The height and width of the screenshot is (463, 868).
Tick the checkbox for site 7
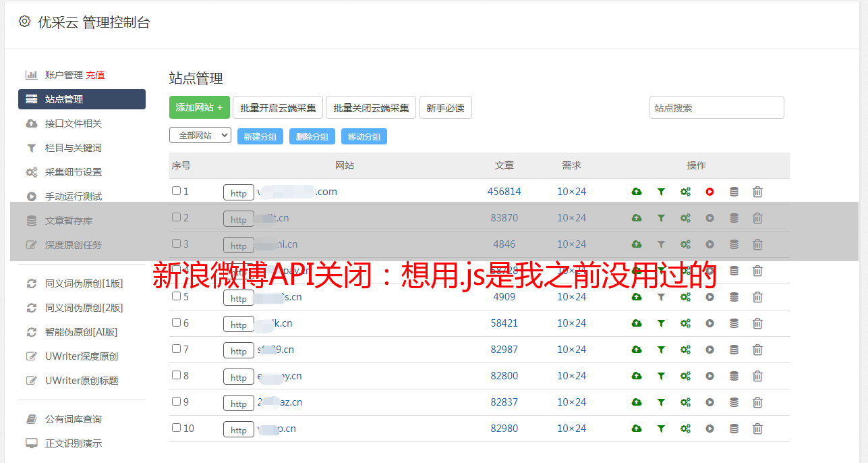coord(176,349)
